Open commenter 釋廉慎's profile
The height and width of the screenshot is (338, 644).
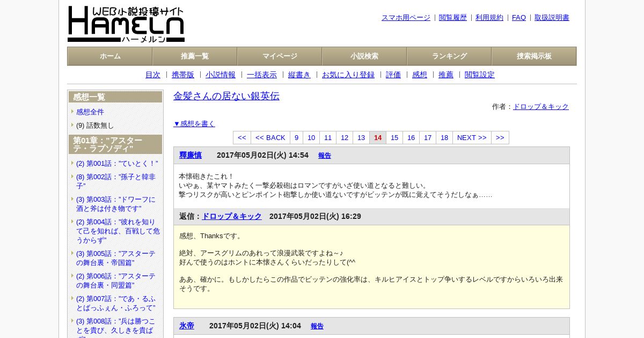[x=191, y=155]
